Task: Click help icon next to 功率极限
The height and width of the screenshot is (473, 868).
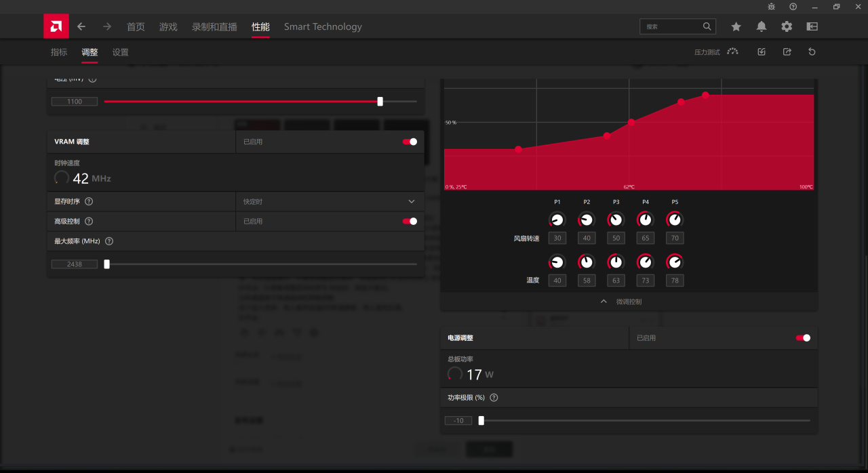Action: (x=494, y=398)
